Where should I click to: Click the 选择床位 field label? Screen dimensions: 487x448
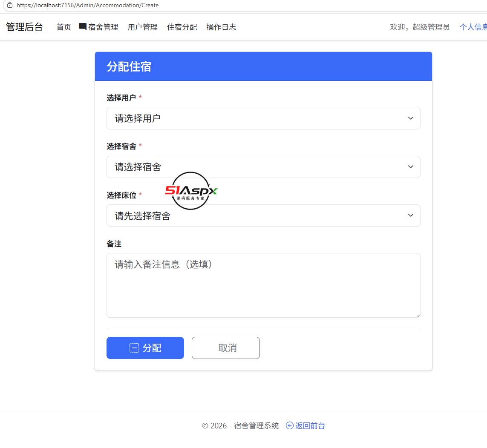tap(121, 195)
